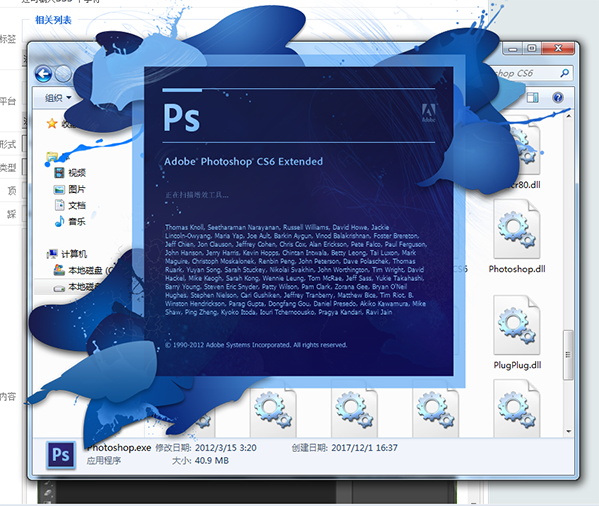
Task: Open the 组织 dropdown menu
Action: point(58,98)
